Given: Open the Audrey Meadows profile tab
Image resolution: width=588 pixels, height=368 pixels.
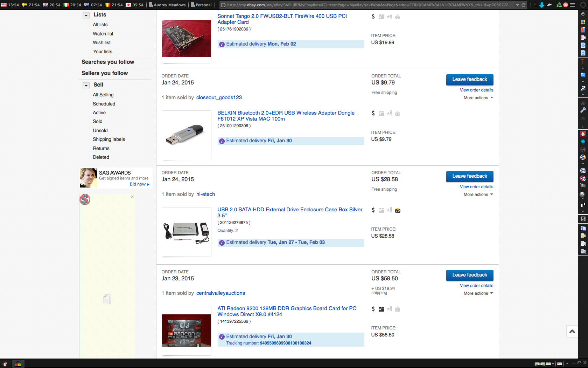Looking at the screenshot, I should (167, 5).
